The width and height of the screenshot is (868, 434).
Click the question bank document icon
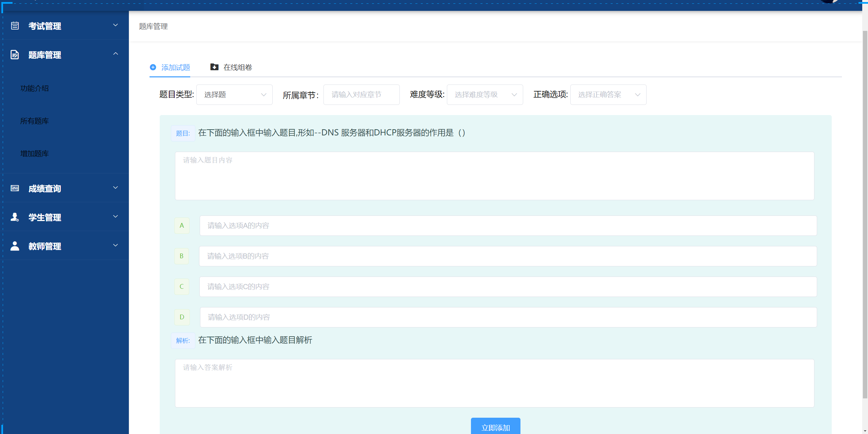[15, 55]
